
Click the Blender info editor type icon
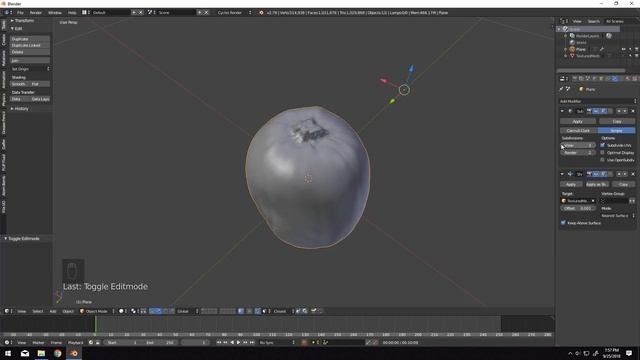coord(7,13)
